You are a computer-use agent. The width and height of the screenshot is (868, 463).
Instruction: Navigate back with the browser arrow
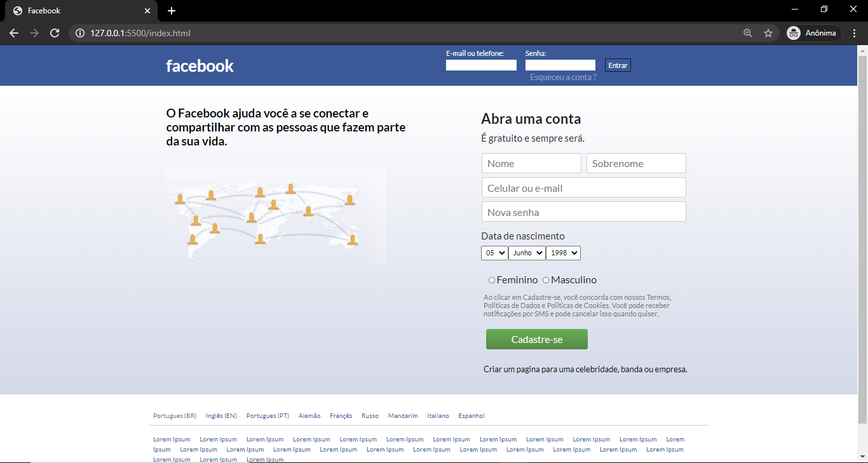(14, 32)
